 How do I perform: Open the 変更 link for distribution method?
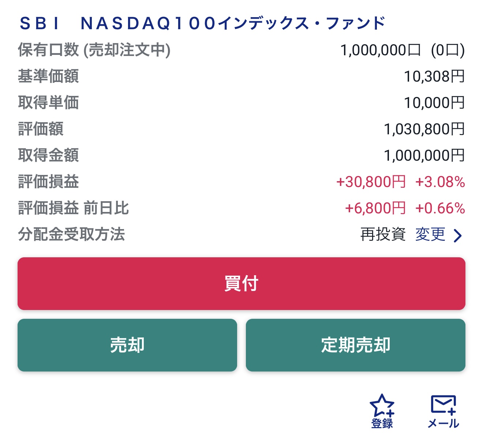tap(430, 234)
